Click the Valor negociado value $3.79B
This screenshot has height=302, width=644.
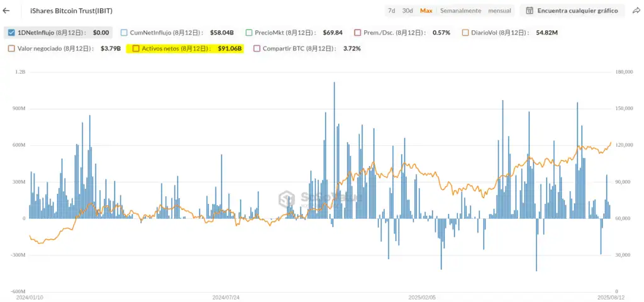[x=111, y=48]
